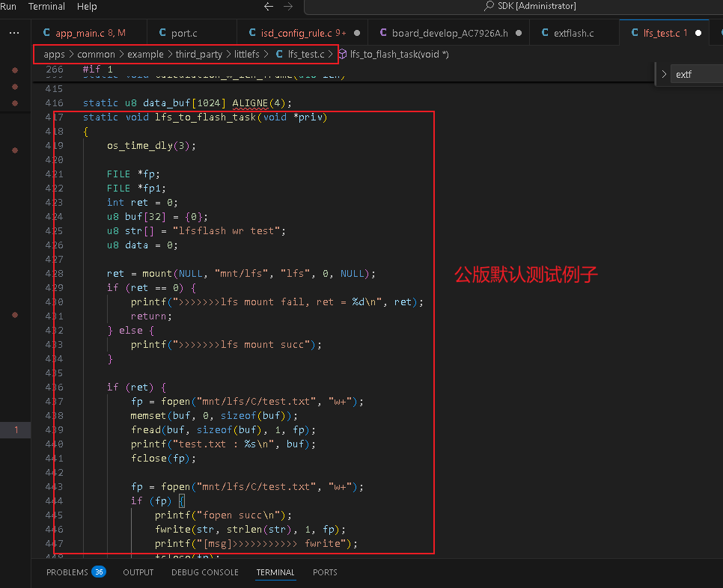This screenshot has height=588, width=723.
Task: Open the lfs_test.c breadcrumb file dropdown
Action: point(301,55)
